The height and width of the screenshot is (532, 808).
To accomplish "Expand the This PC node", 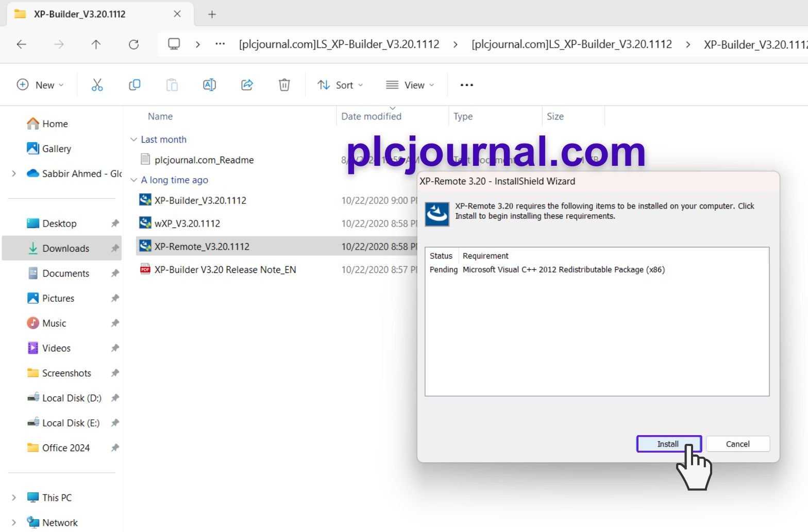I will 14,497.
